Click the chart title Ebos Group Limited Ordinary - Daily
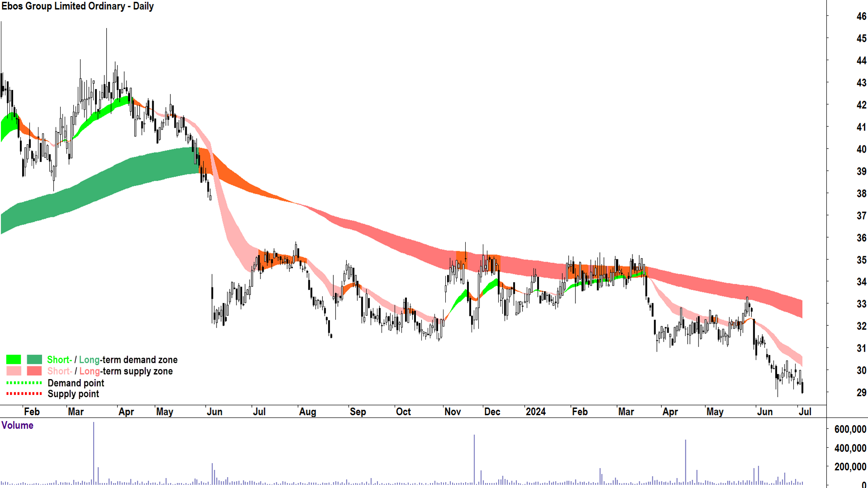The height and width of the screenshot is (488, 868). (77, 6)
